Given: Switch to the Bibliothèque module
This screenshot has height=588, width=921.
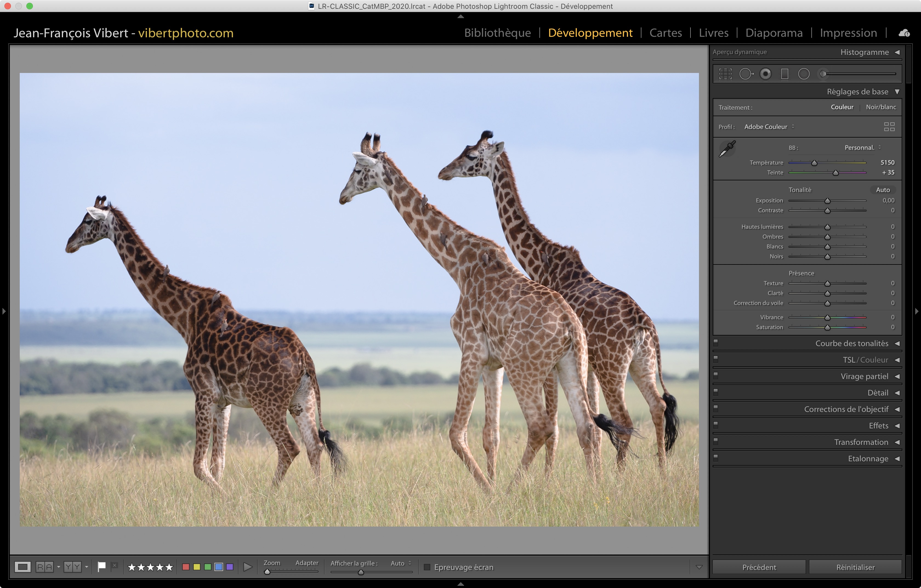Looking at the screenshot, I should point(497,33).
